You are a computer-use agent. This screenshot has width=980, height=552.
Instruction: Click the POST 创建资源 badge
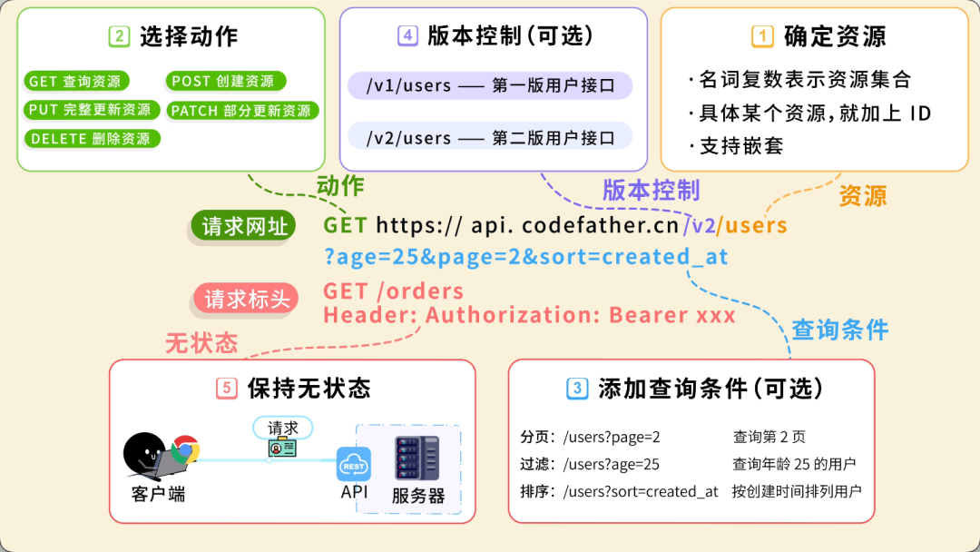(x=225, y=81)
